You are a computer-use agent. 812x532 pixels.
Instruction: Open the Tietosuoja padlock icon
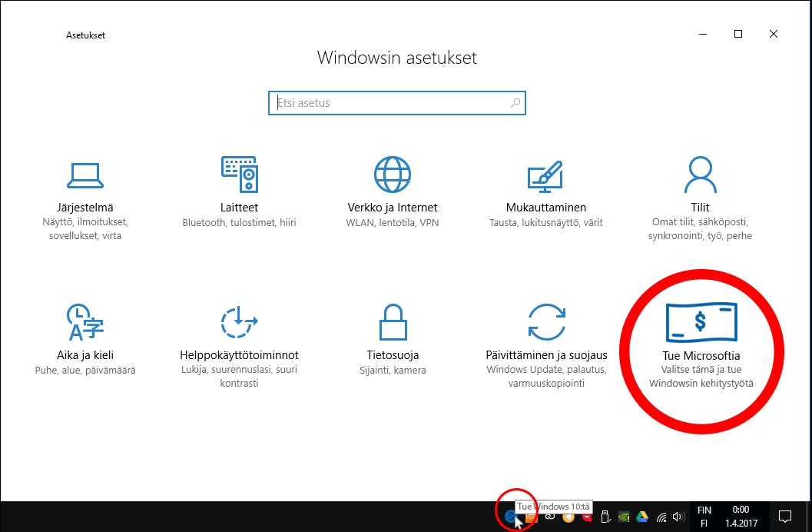(x=393, y=322)
